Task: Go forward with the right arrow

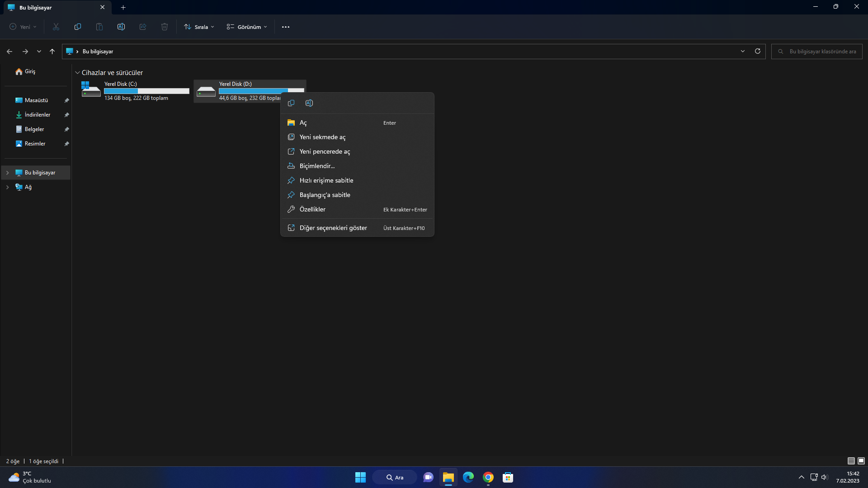Action: [x=25, y=52]
